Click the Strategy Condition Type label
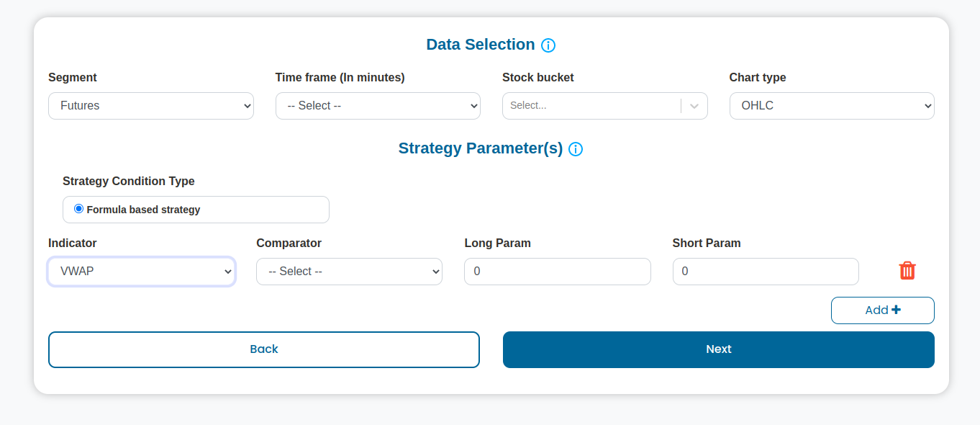 coord(129,182)
